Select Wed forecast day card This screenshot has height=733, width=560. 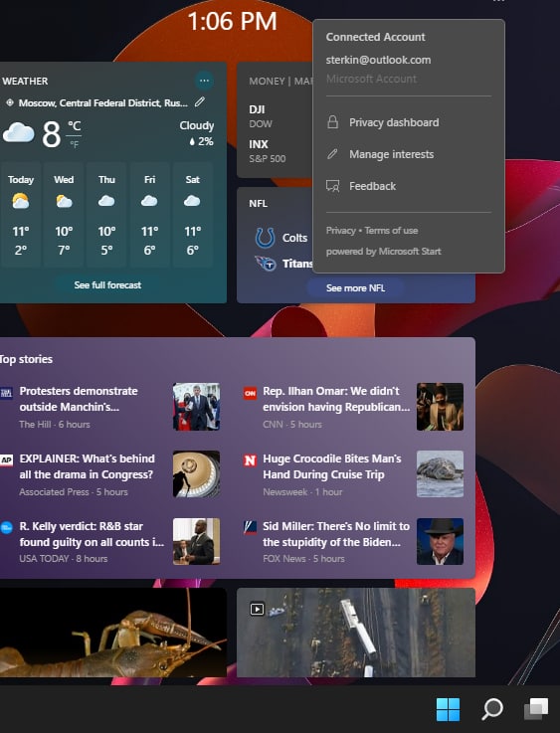click(64, 215)
